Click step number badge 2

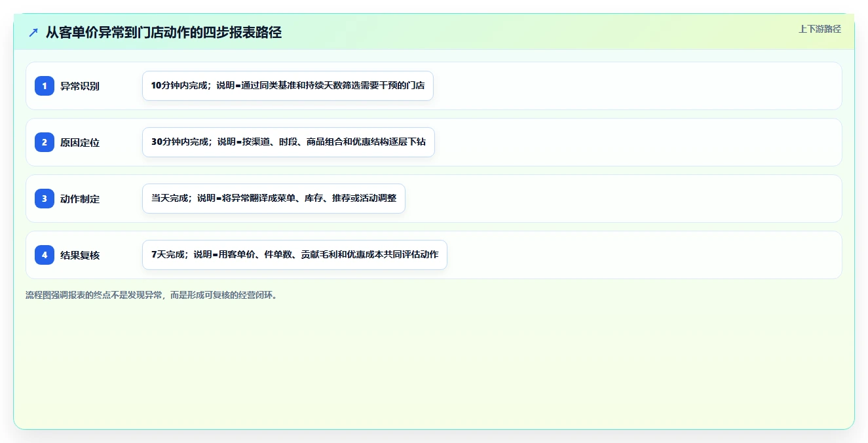tap(45, 142)
